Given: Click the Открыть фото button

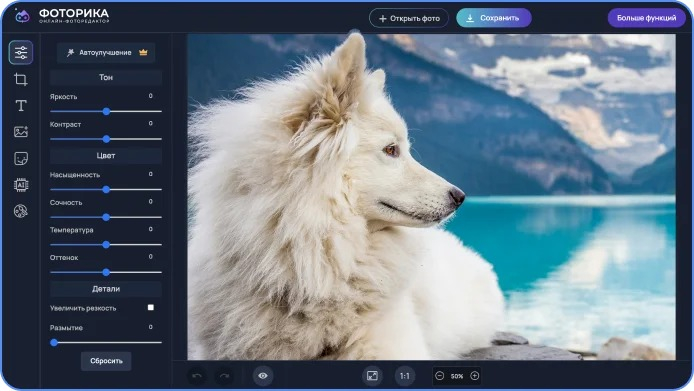Looking at the screenshot, I should (x=409, y=18).
